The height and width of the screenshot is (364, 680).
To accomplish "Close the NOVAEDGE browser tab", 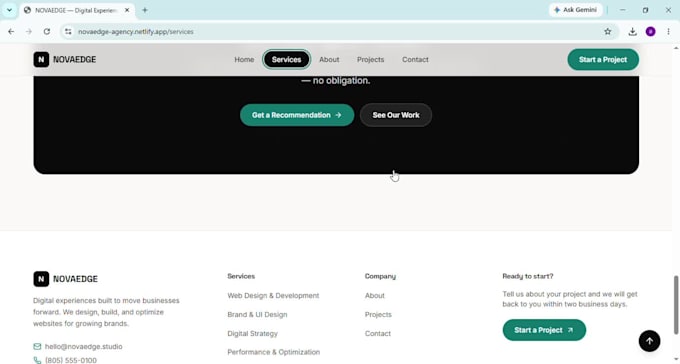I will tap(127, 10).
